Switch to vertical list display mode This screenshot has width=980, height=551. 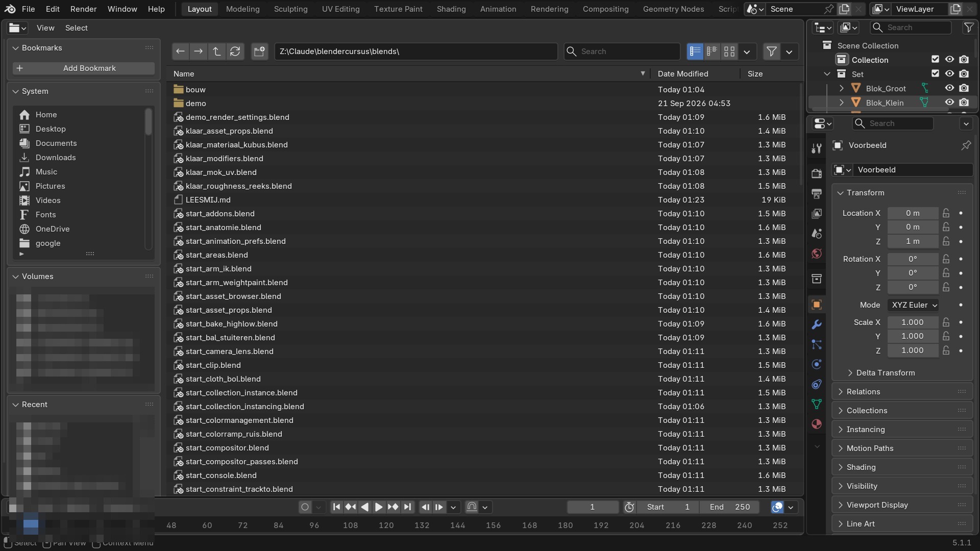695,52
